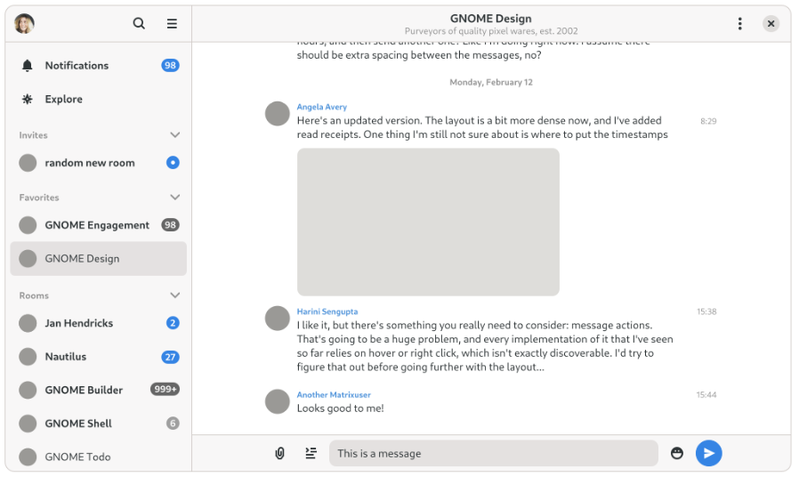This screenshot has height=477, width=799.
Task: Click the invite indicator on random new room
Action: tap(173, 163)
